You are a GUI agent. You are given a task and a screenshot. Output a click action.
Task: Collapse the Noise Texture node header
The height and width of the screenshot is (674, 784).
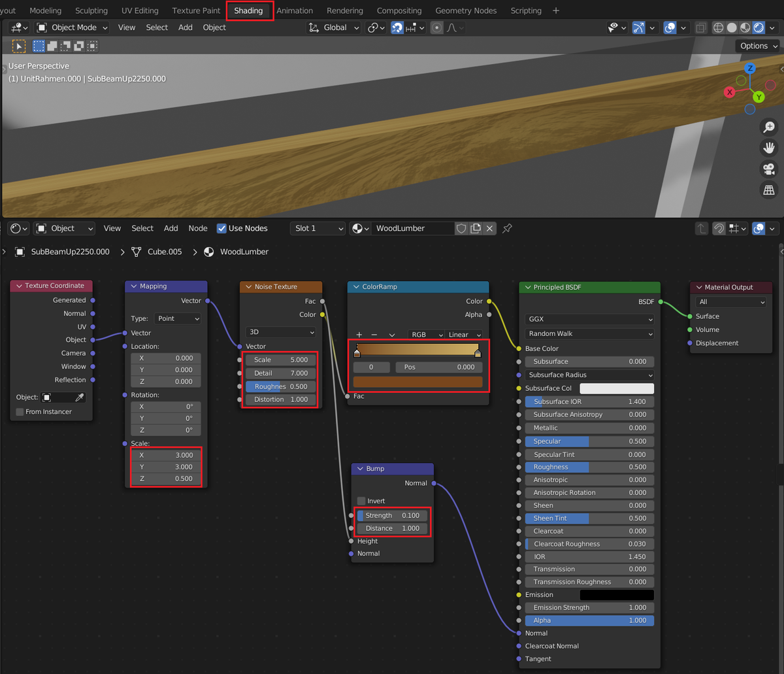point(249,286)
